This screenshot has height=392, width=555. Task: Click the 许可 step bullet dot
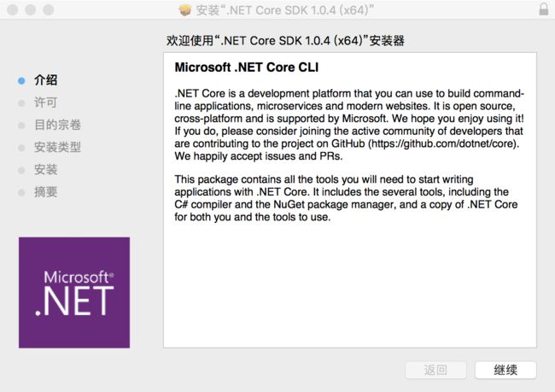click(21, 103)
